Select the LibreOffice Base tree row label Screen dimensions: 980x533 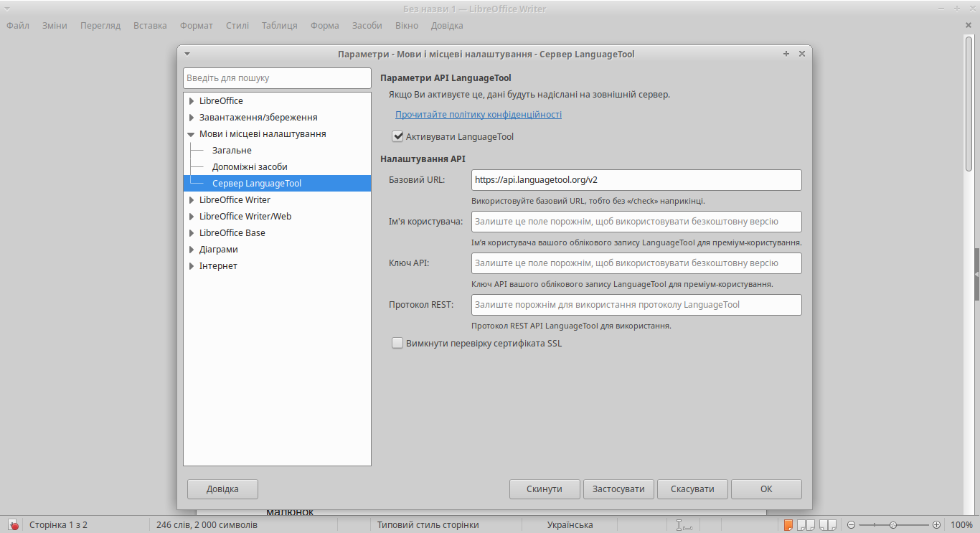pyautogui.click(x=232, y=233)
